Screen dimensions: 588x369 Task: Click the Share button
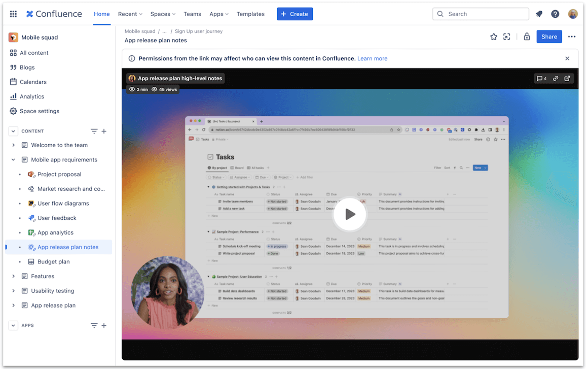[549, 37]
